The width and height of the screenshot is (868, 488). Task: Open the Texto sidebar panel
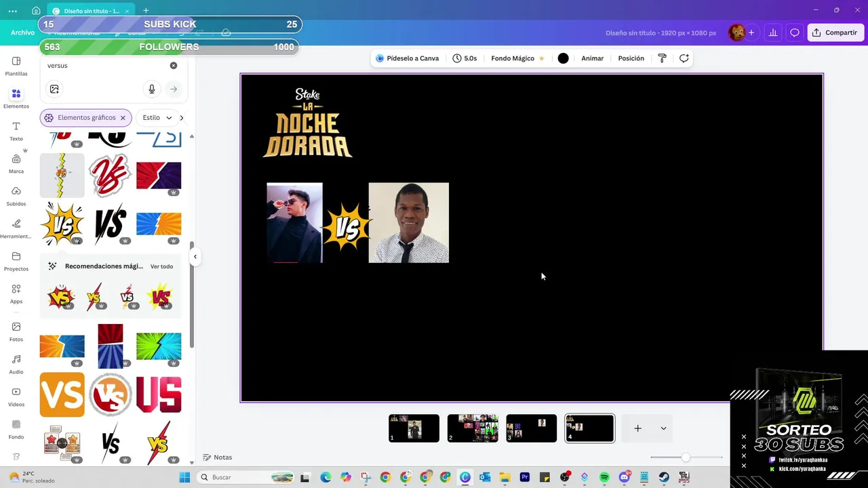tap(16, 131)
